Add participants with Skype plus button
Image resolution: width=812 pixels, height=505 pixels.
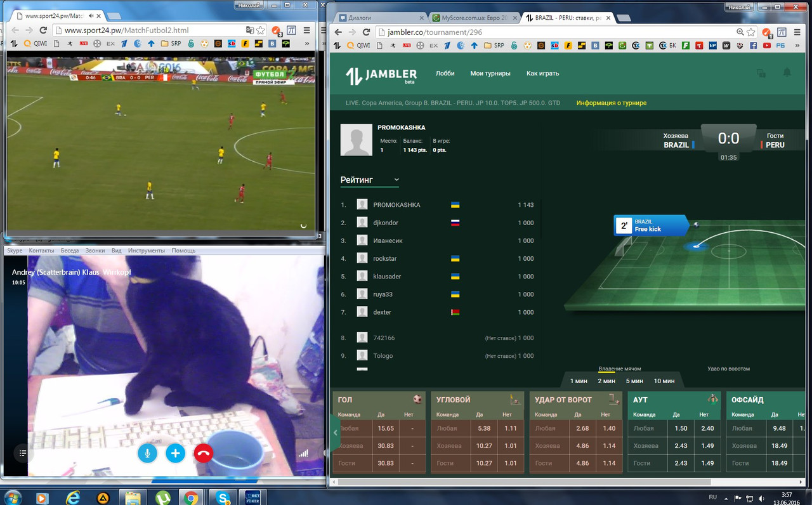pyautogui.click(x=176, y=453)
